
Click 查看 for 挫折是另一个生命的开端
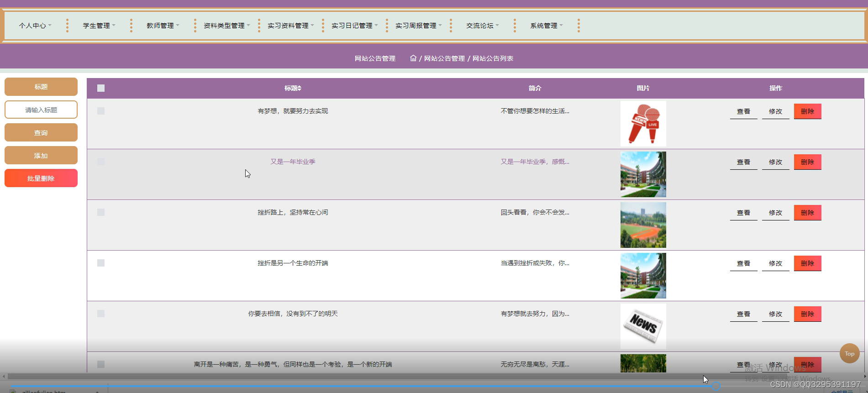744,263
